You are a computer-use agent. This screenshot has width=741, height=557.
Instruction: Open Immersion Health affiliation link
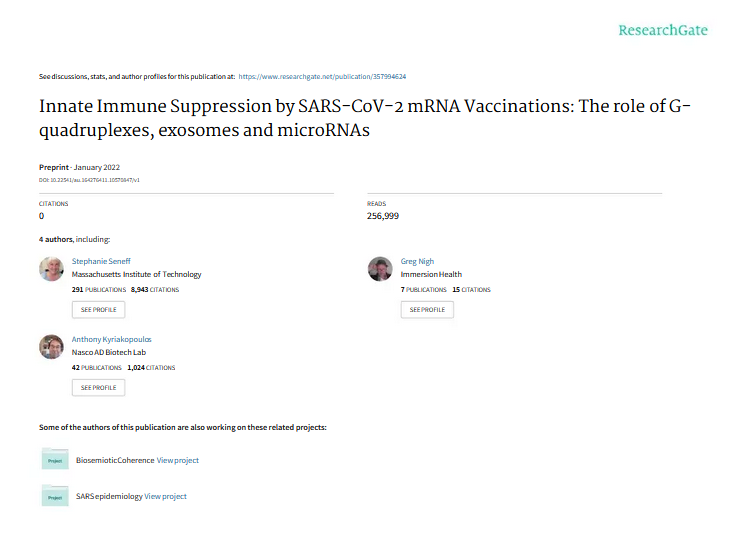click(431, 274)
